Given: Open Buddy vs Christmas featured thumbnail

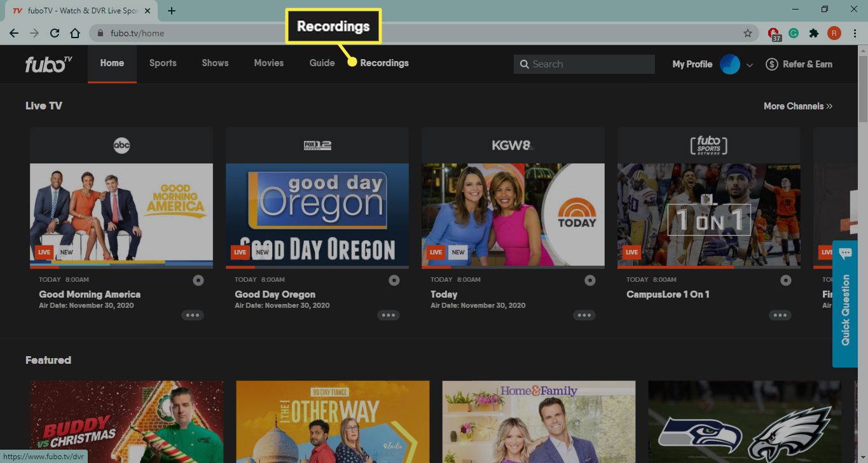Looking at the screenshot, I should click(127, 422).
